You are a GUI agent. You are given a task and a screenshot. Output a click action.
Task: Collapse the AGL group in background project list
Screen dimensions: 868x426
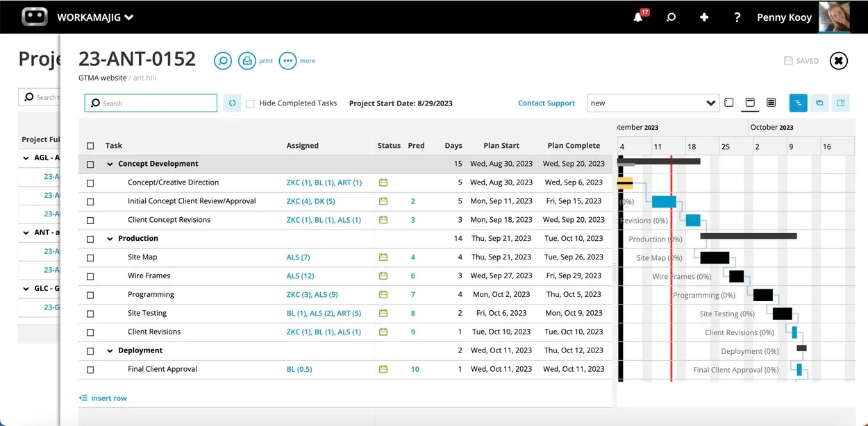26,158
